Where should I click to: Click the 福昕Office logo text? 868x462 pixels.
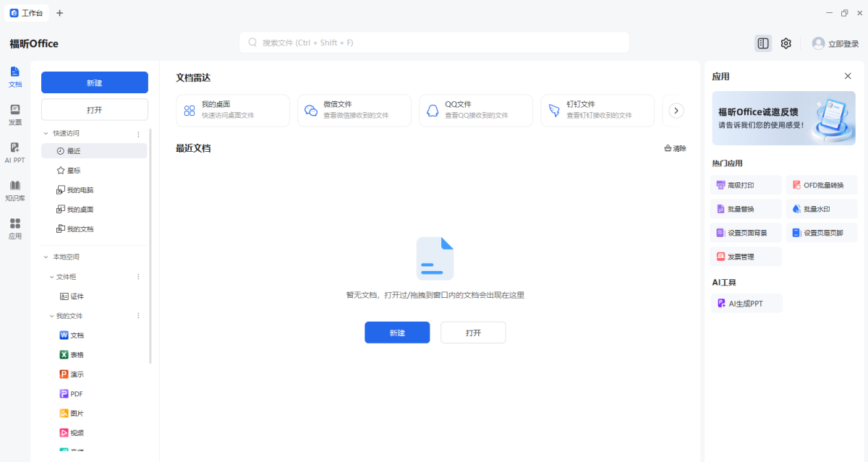[34, 43]
